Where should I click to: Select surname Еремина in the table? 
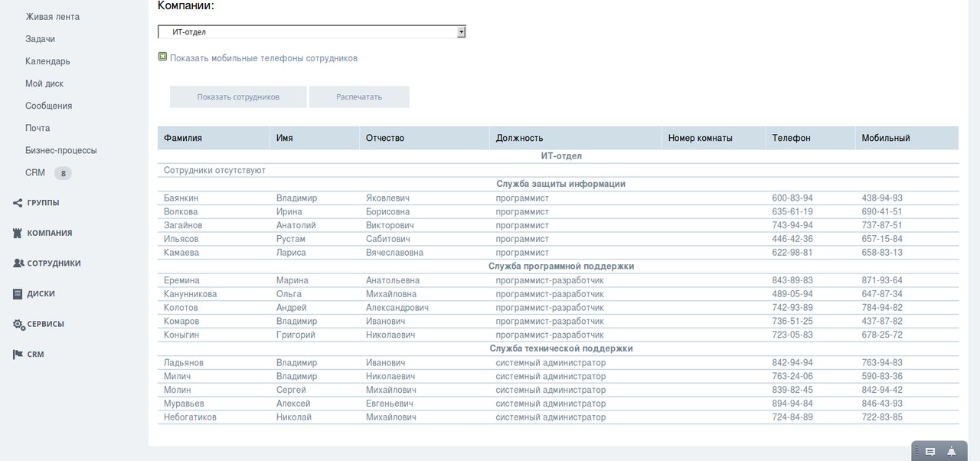click(181, 280)
